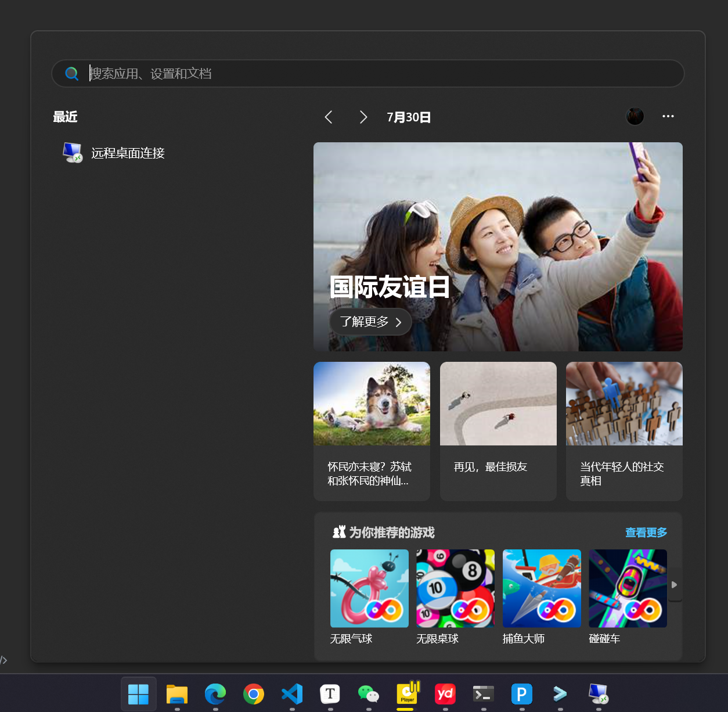Click the user profile avatar
The width and height of the screenshot is (728, 712).
(x=635, y=117)
